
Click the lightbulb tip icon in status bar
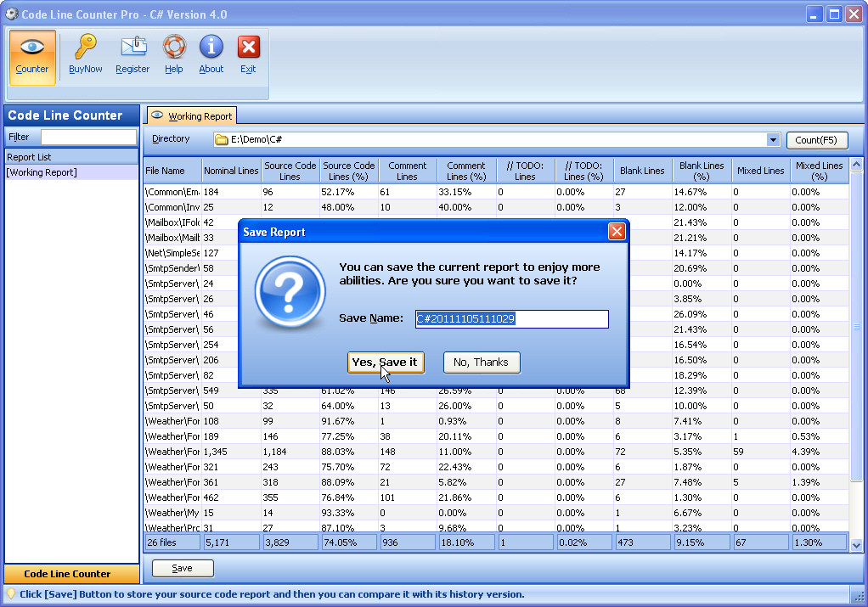coord(10,594)
